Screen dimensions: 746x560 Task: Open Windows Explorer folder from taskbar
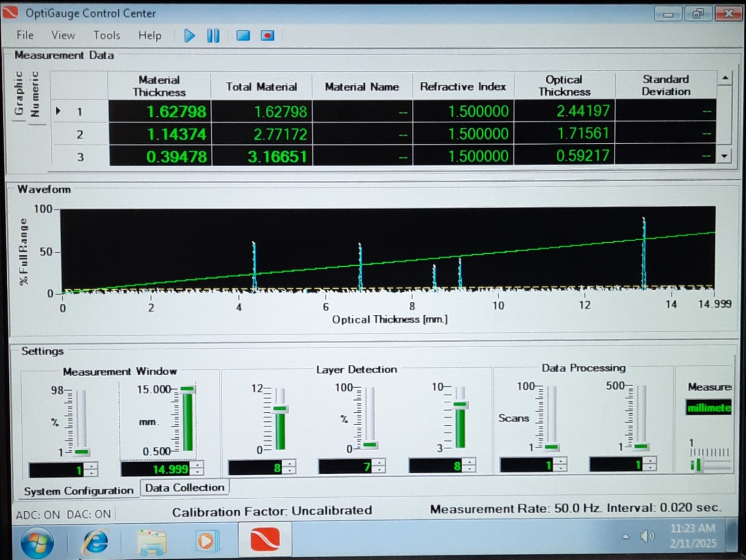point(152,542)
